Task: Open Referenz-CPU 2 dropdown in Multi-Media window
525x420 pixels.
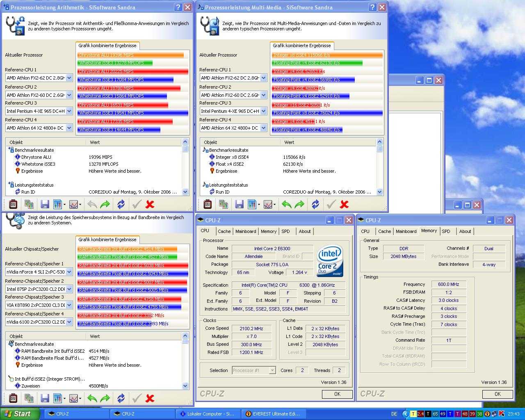Action: pos(263,95)
